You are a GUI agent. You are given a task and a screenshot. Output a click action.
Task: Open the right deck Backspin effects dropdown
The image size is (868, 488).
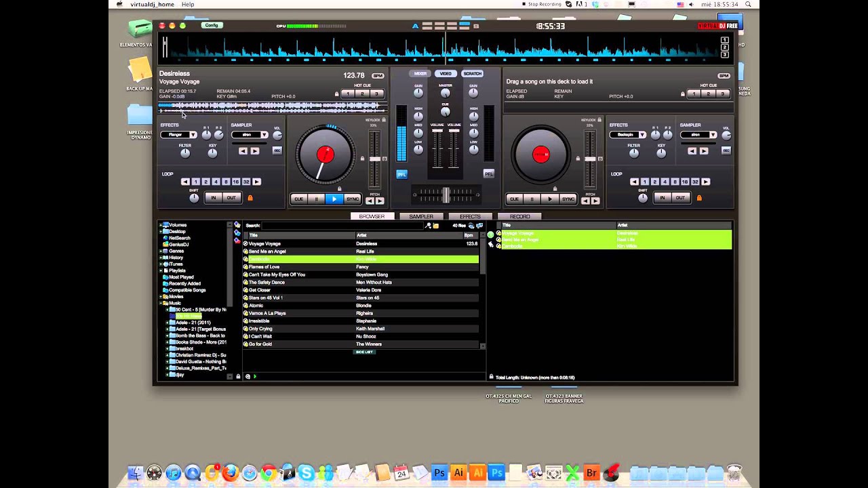(642, 135)
